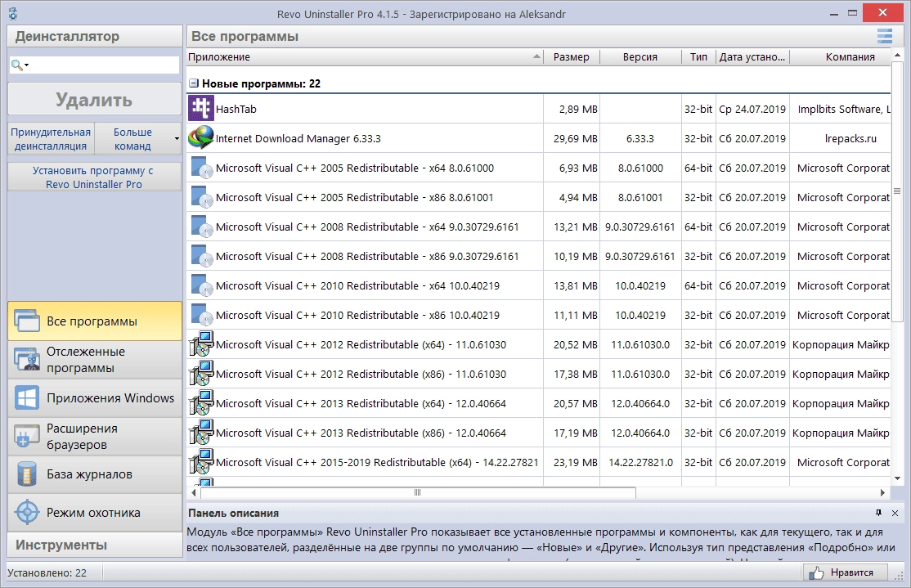Sort by Размер column header
The height and width of the screenshot is (588, 911).
(571, 57)
